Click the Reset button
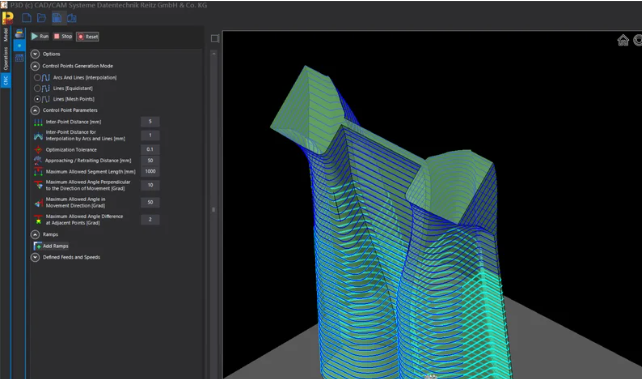 coord(88,37)
